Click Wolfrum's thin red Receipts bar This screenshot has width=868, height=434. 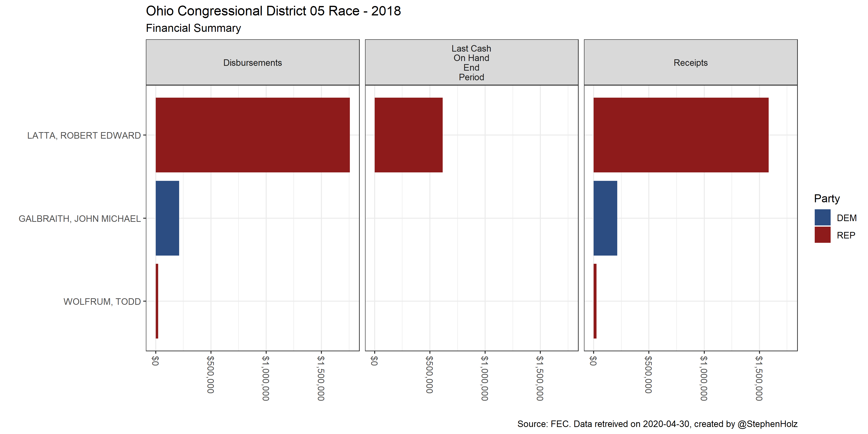pos(595,301)
